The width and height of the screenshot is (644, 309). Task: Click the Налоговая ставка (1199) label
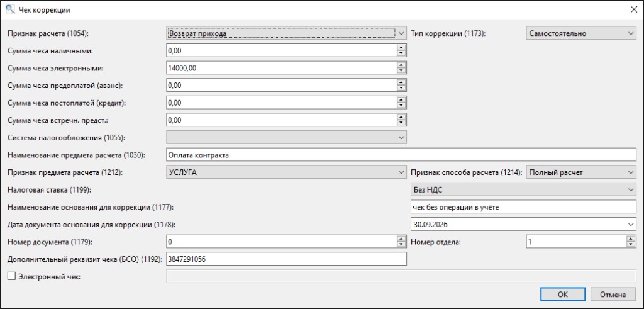tap(49, 189)
